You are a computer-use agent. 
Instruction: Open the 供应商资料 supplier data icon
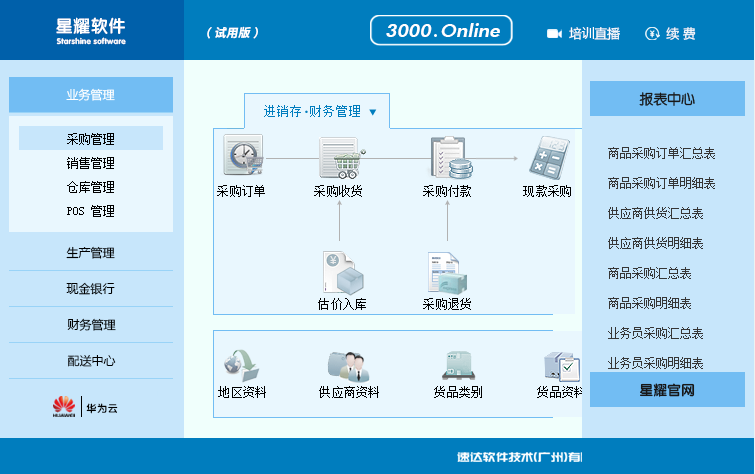tap(349, 366)
